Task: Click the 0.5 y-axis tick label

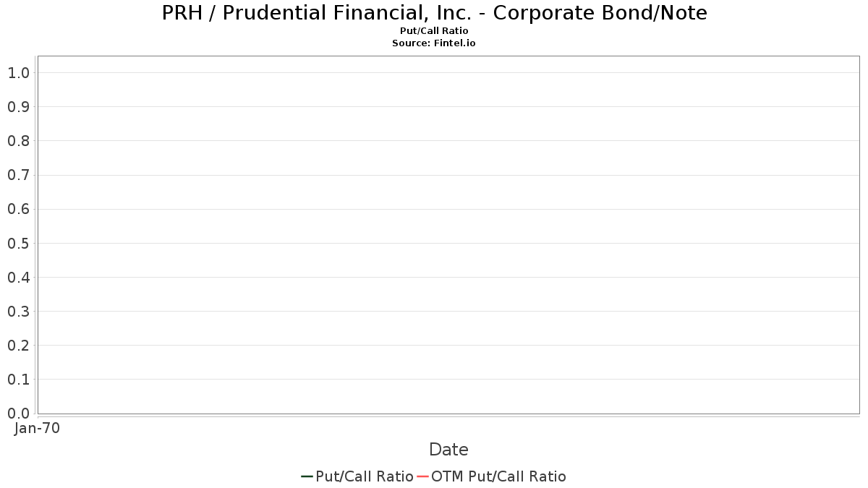Action: (x=18, y=243)
